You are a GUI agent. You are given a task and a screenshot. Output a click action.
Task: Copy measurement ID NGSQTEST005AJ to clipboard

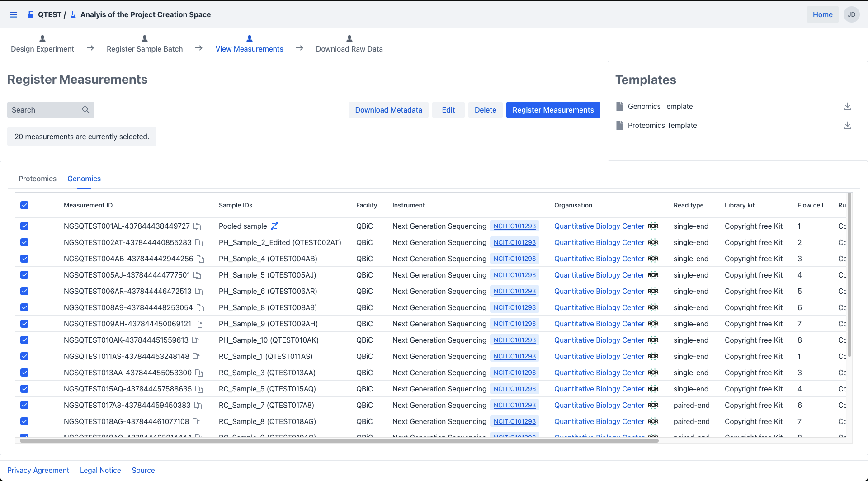click(x=198, y=275)
